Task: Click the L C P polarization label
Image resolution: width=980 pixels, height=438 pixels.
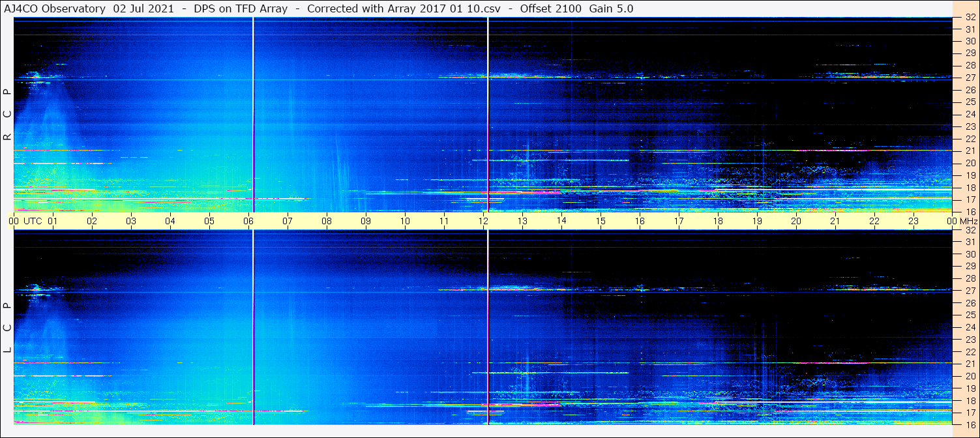Action: [x=7, y=327]
